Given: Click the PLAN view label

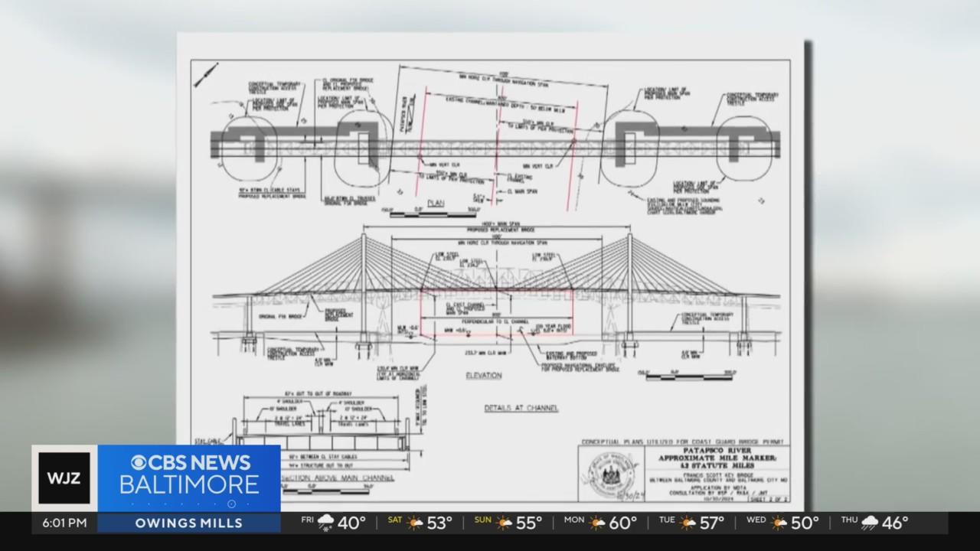Looking at the screenshot, I should pyautogui.click(x=437, y=204).
